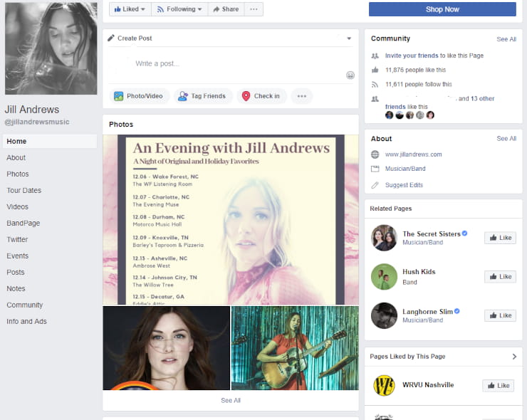Open the www.jillandrews.com website link
The width and height of the screenshot is (527, 420).
413,154
